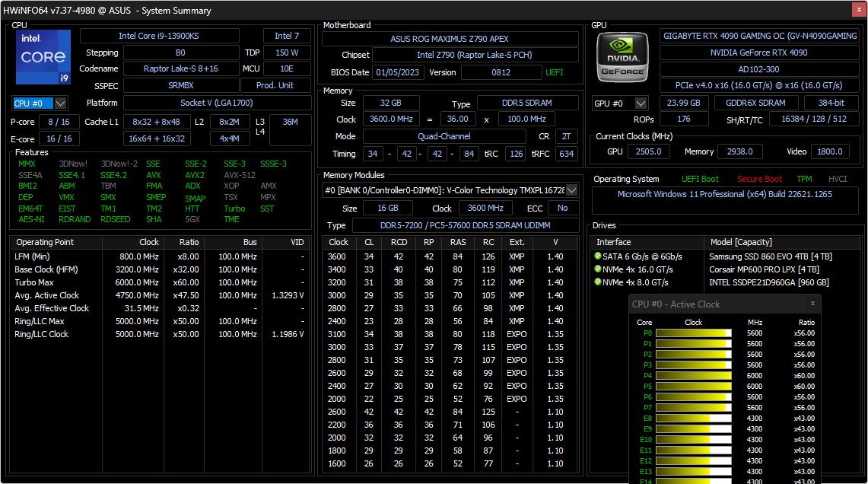This screenshot has height=484, width=868.
Task: Click the AD102-300 GPU chip field
Action: click(x=759, y=69)
